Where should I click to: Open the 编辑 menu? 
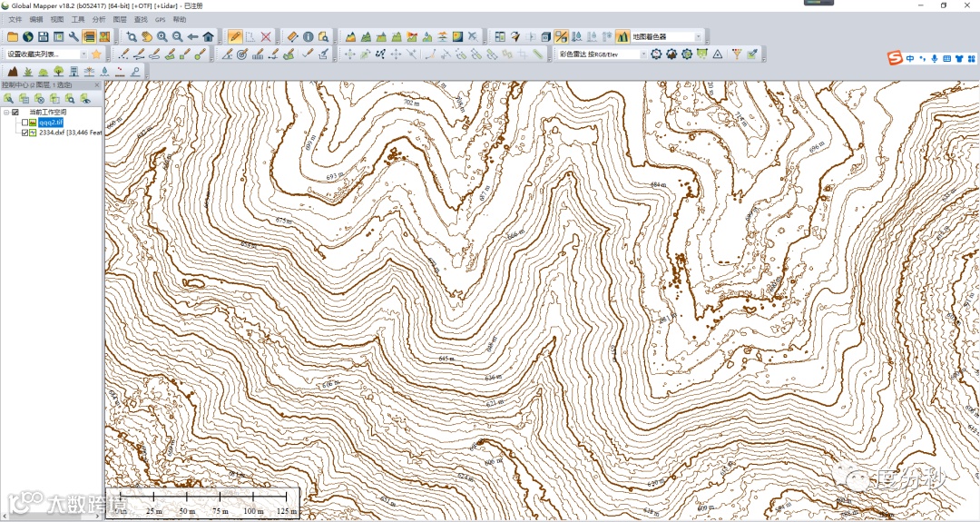tap(36, 19)
